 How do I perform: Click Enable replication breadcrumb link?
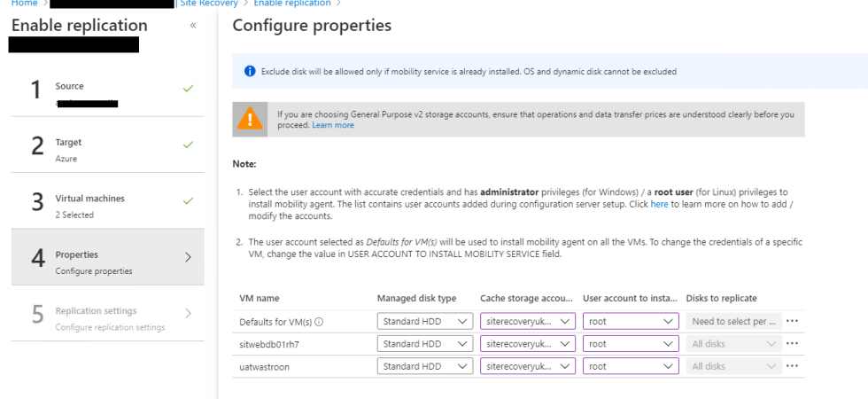tap(291, 4)
